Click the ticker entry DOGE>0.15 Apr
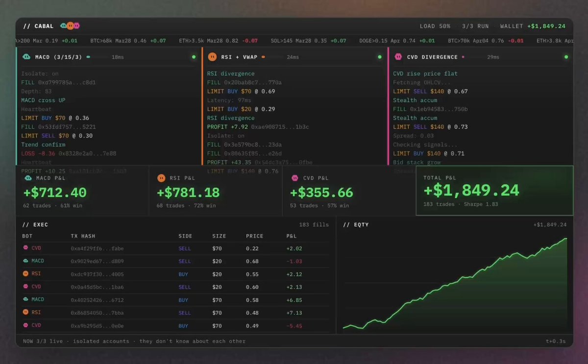Screen dimensions: 588x364 397,41
